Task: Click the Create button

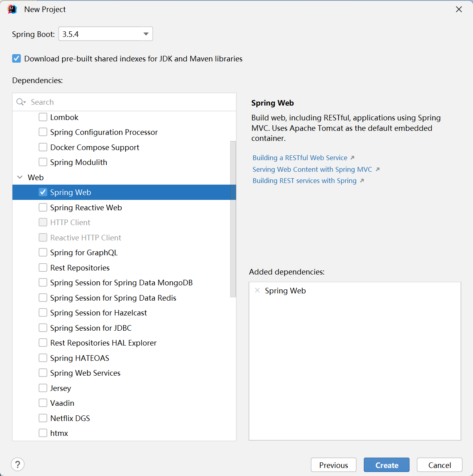Action: tap(387, 465)
